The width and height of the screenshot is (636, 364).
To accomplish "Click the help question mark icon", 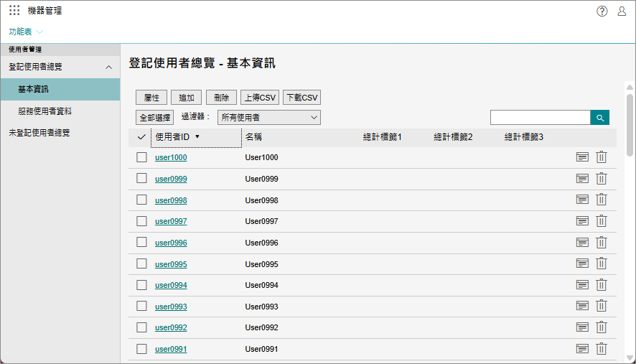I will [602, 11].
